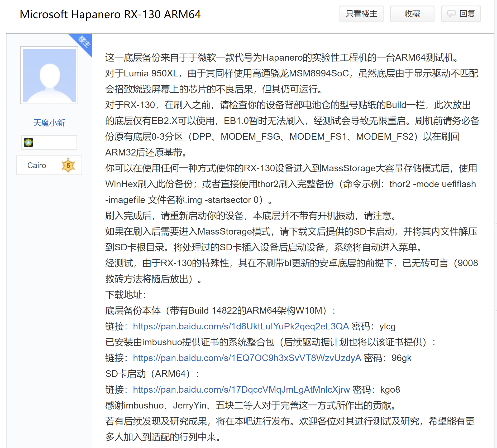Open the reply speech bubble icon

451,14
